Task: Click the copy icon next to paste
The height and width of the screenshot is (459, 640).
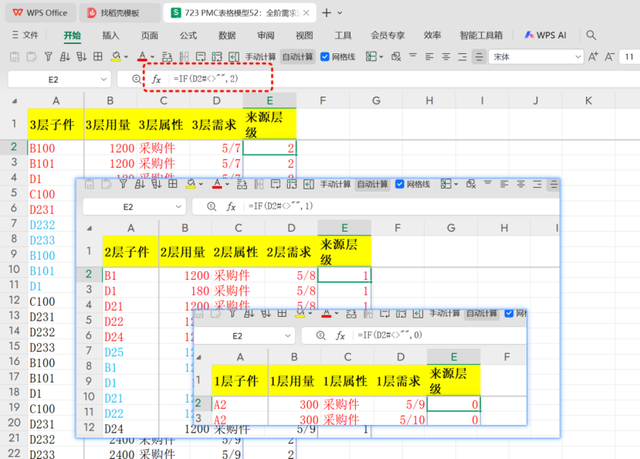Action: [x=31, y=57]
